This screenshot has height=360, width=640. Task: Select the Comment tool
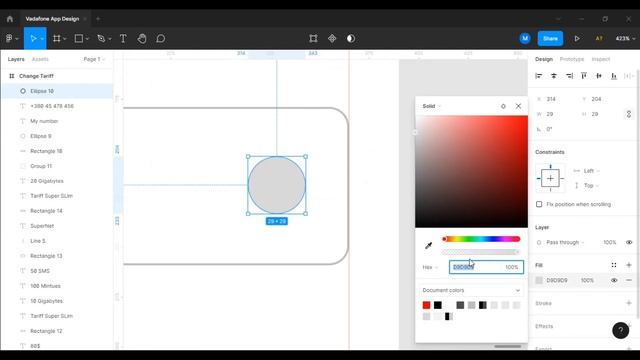pyautogui.click(x=160, y=38)
